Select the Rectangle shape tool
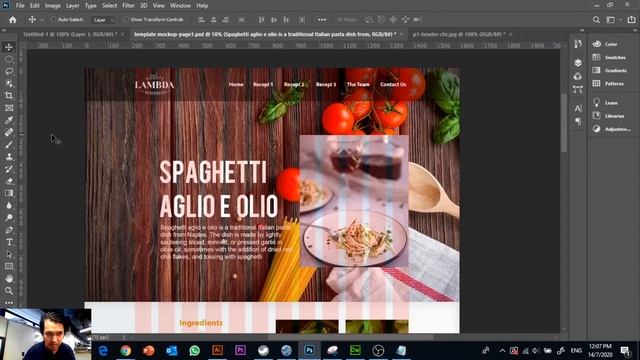The height and width of the screenshot is (360, 640). pyautogui.click(x=9, y=266)
